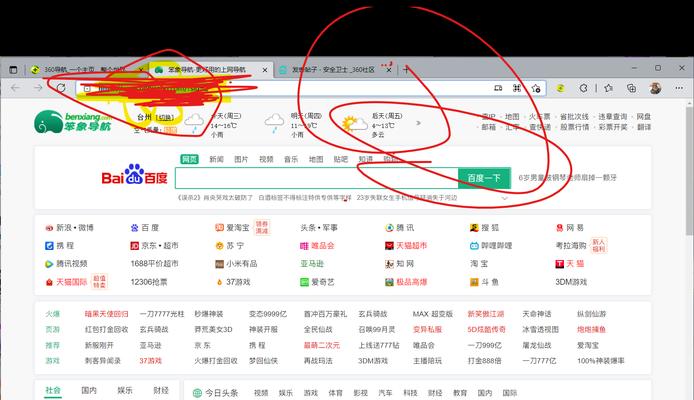Open the 3DM游戏 site link
This screenshot has height=400, width=694.
coord(571,282)
